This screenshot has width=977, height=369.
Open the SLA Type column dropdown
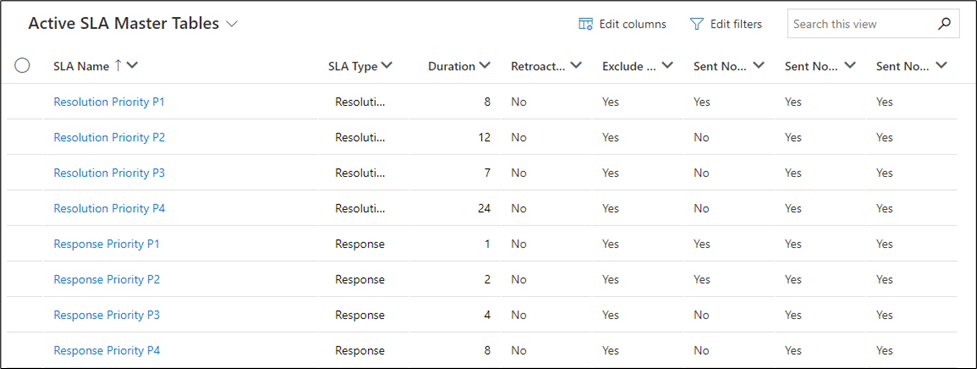386,65
